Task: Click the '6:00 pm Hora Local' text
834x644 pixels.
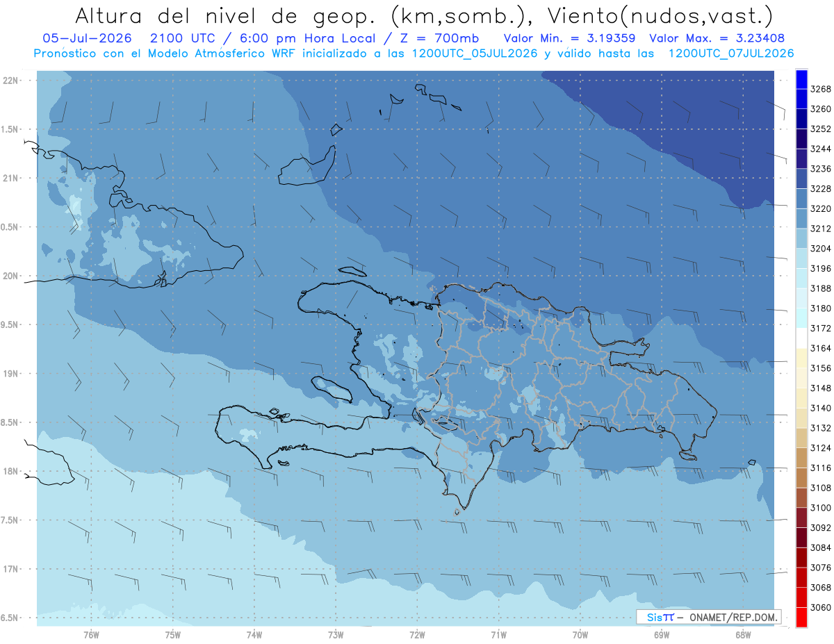Action: 309,38
